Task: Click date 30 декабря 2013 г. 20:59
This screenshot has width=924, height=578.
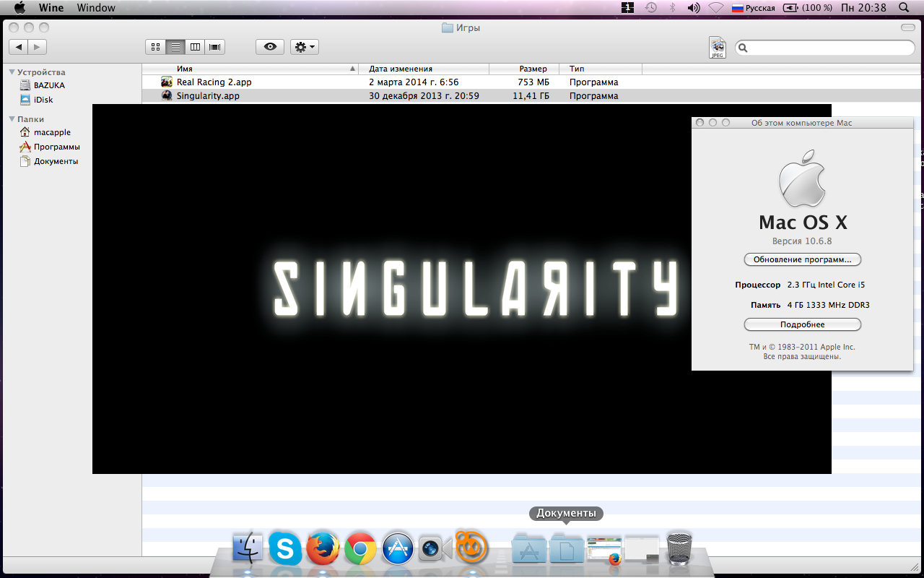Action: [x=424, y=96]
